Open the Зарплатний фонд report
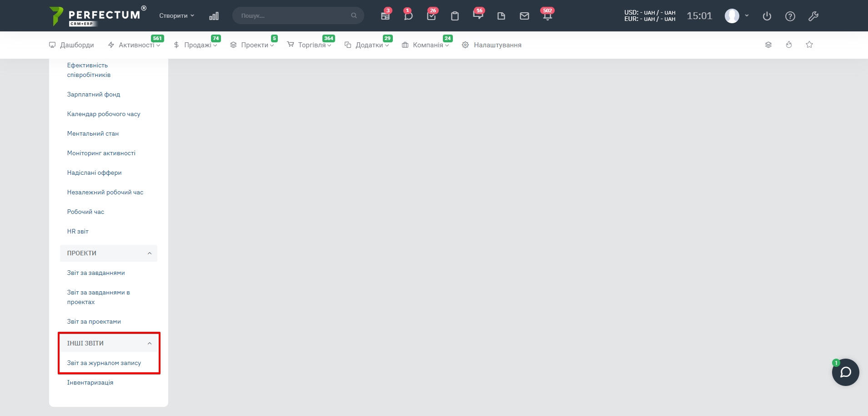The width and height of the screenshot is (868, 416). [94, 94]
